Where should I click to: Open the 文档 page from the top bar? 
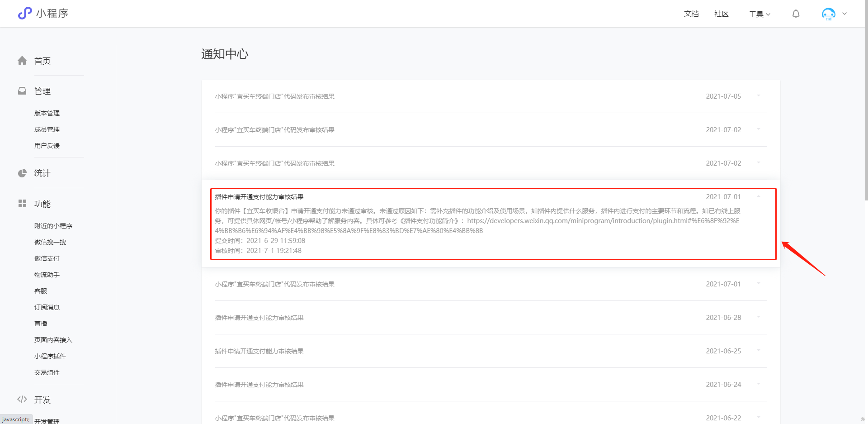(x=691, y=14)
